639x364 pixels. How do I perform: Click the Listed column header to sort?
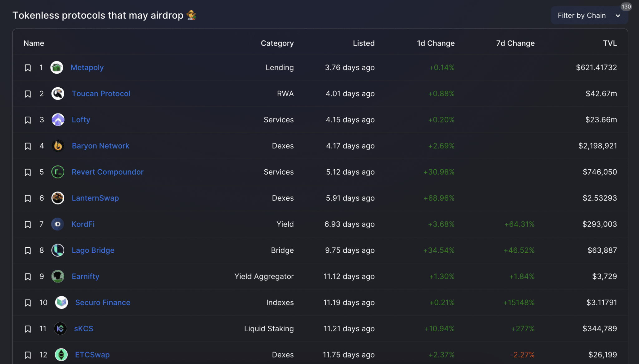[x=364, y=43]
